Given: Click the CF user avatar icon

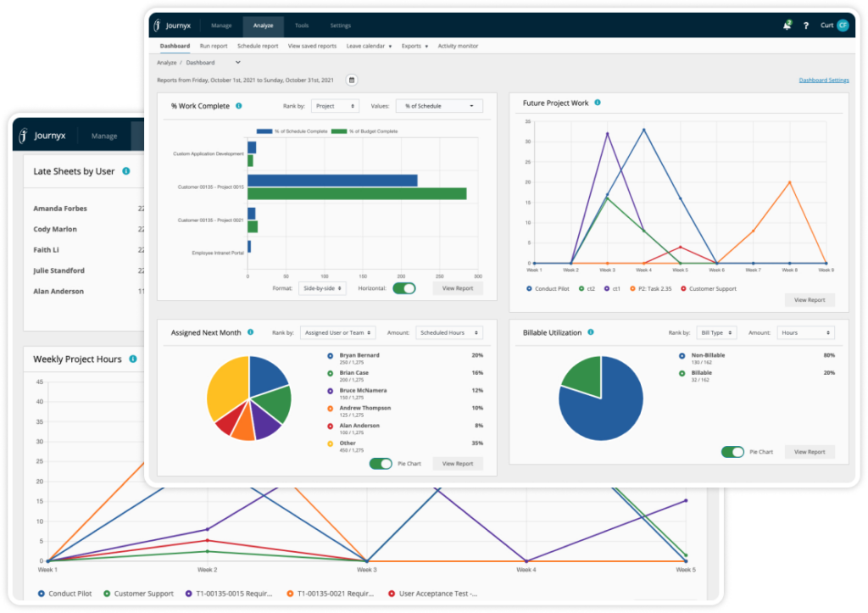Looking at the screenshot, I should click(842, 25).
